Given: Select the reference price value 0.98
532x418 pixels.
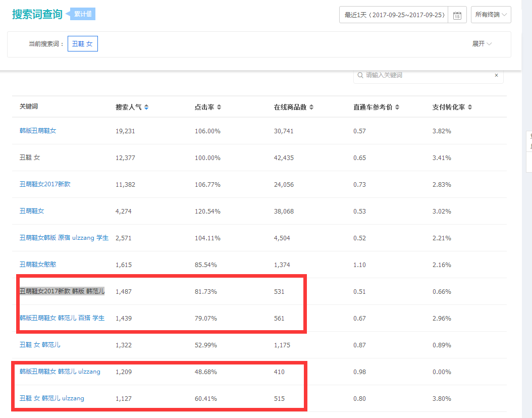Looking at the screenshot, I should click(360, 372).
